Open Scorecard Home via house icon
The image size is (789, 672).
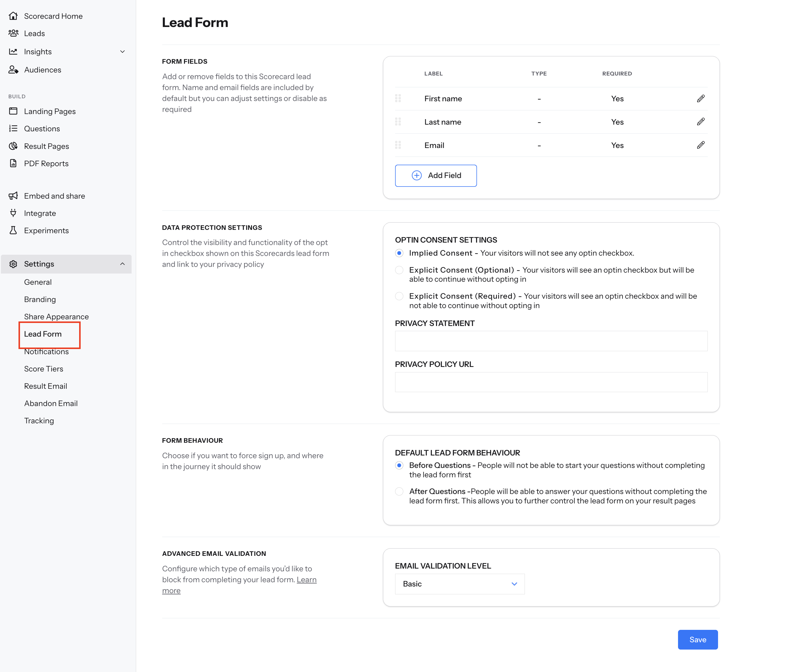point(13,16)
